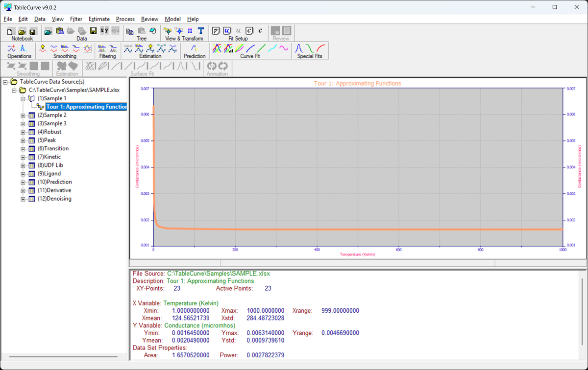Screen dimensions: 588x370
Task: Open the Model menu
Action: click(173, 19)
